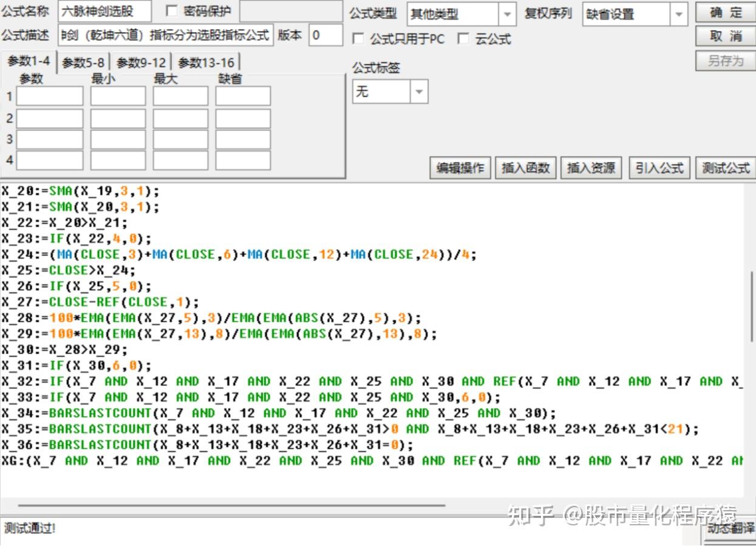Screen dimensions: 756x546
Task: Click the line X_31:=IF(X_30,6,0)
Action: point(76,366)
